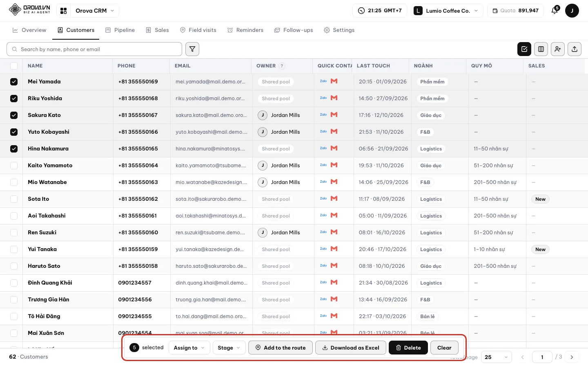The height and width of the screenshot is (368, 588).
Task: Uncheck the Sakura Kato row checkbox
Action: 14,115
